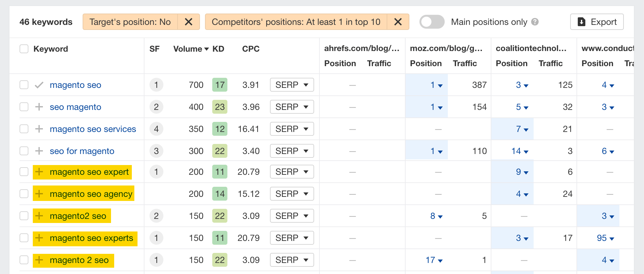The image size is (644, 274).
Task: Toggle the Main positions only switch
Action: coord(432,22)
